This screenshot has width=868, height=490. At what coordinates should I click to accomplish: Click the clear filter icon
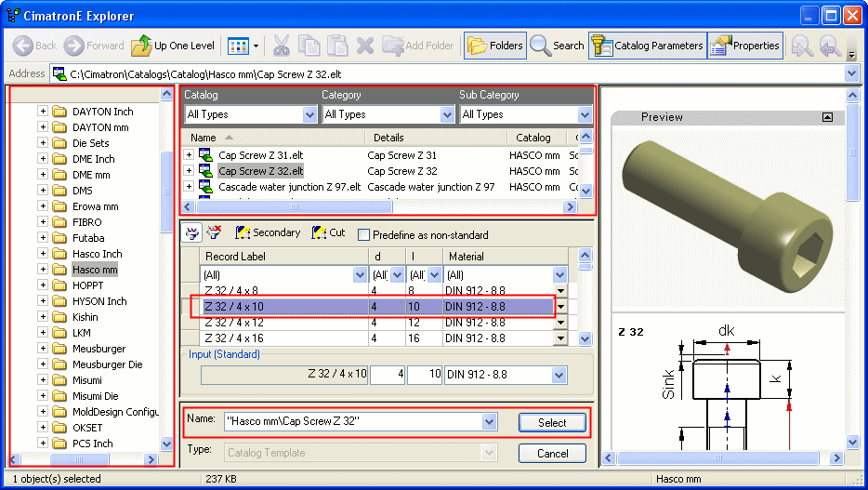pyautogui.click(x=214, y=232)
